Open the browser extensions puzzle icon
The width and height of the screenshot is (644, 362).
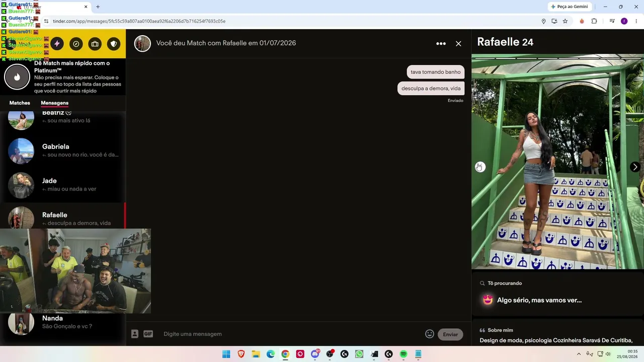pyautogui.click(x=594, y=21)
